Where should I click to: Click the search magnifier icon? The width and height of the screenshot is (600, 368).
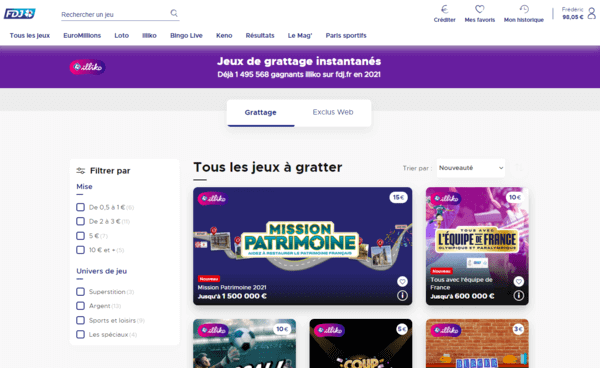tap(174, 13)
